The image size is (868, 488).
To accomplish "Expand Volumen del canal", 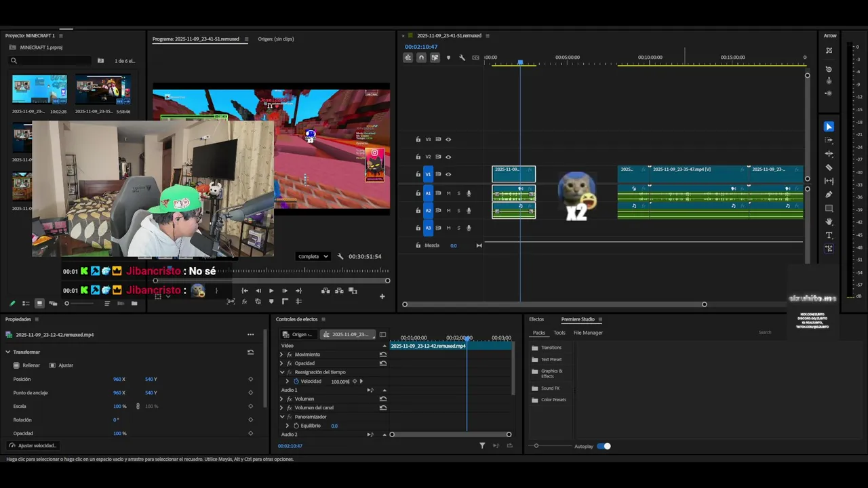I will click(x=282, y=408).
